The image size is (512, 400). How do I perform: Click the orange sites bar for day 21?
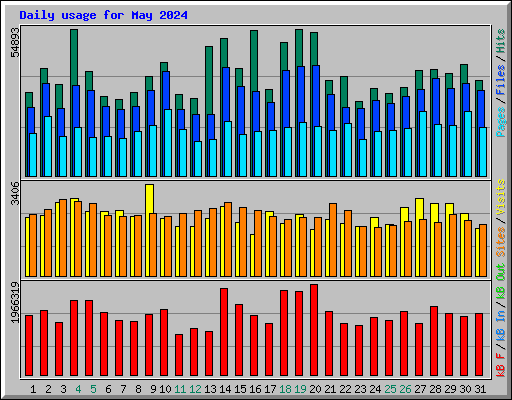[x=333, y=240]
